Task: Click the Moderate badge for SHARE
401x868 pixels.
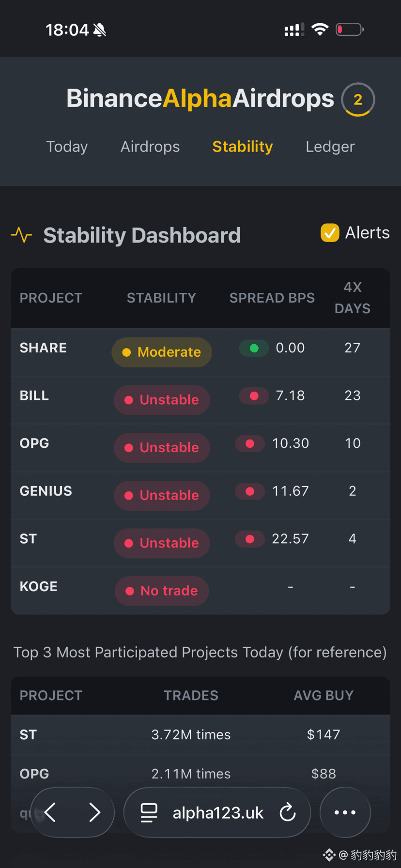Action: click(x=162, y=352)
